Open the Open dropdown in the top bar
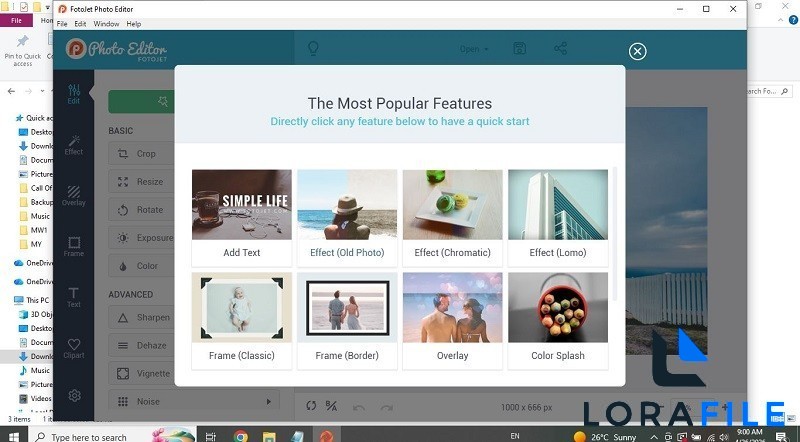This screenshot has width=800, height=442. coord(474,49)
